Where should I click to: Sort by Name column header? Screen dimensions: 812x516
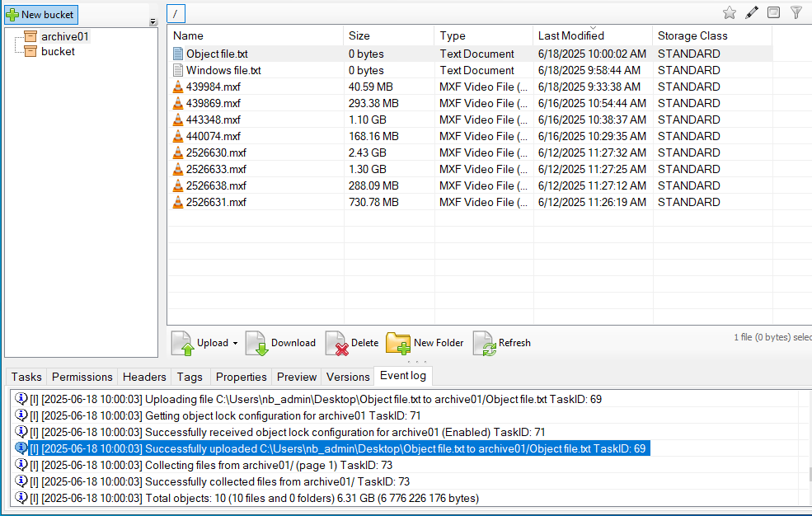tap(256, 35)
